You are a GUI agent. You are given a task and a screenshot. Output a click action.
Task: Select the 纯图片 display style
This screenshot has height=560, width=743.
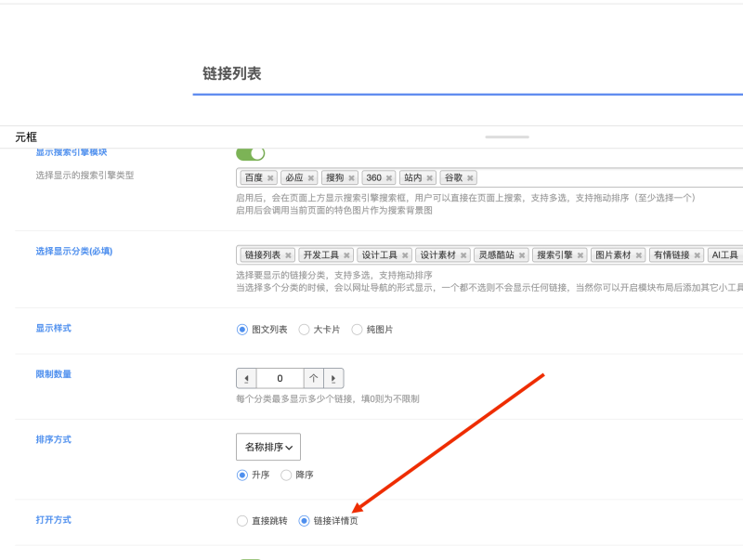[x=357, y=330]
